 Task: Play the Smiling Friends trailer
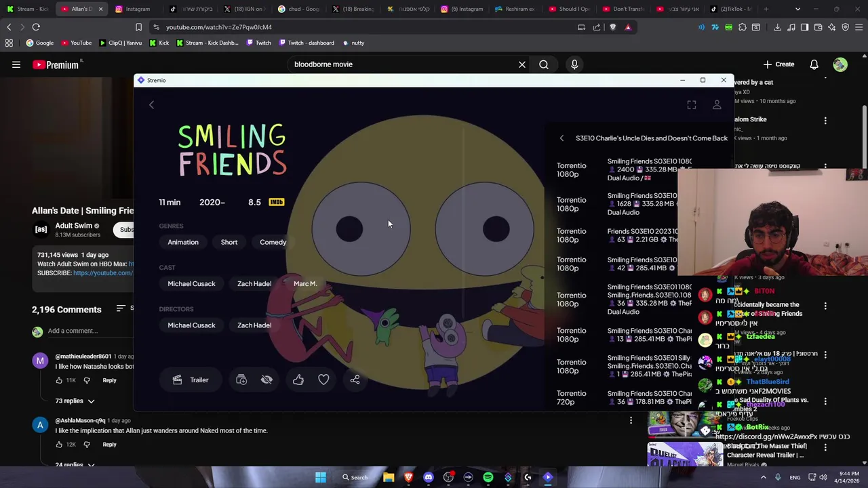pyautogui.click(x=191, y=380)
